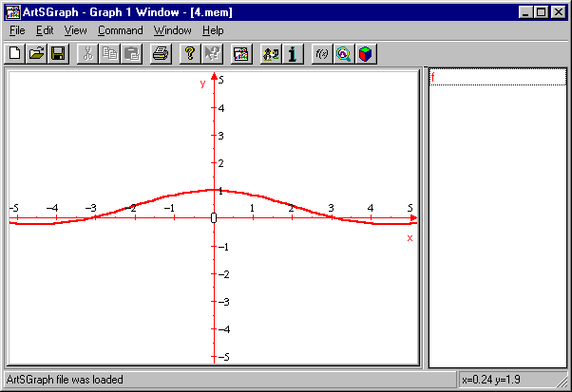
Task: Maximize the ArtSGraph window
Action: [x=542, y=12]
